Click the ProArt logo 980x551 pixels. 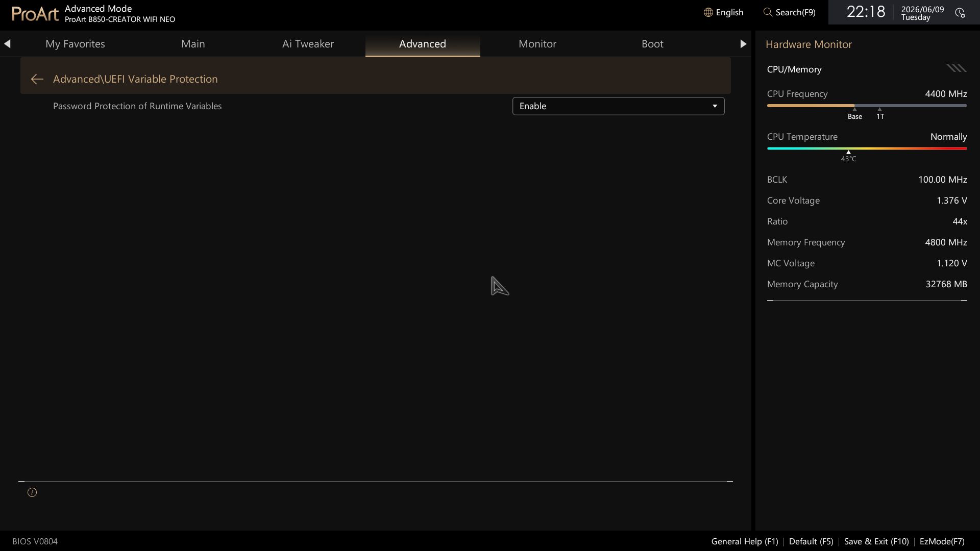click(x=35, y=14)
